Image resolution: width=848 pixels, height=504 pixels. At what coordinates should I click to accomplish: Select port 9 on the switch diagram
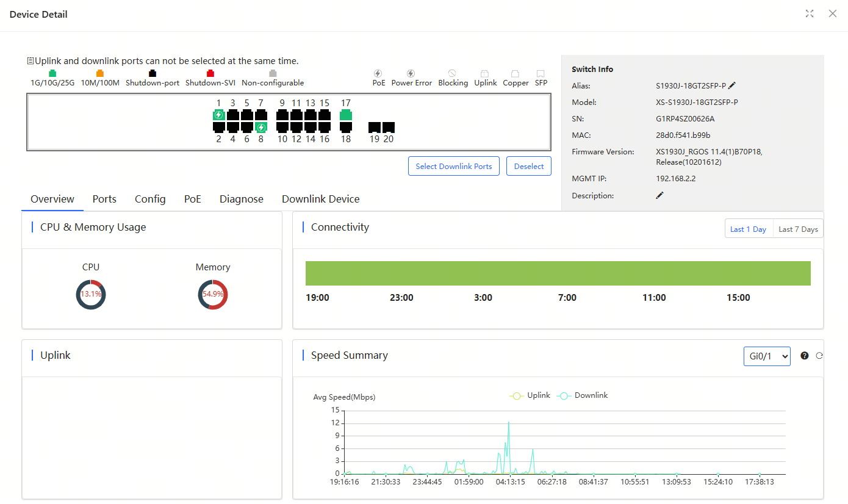pos(282,115)
